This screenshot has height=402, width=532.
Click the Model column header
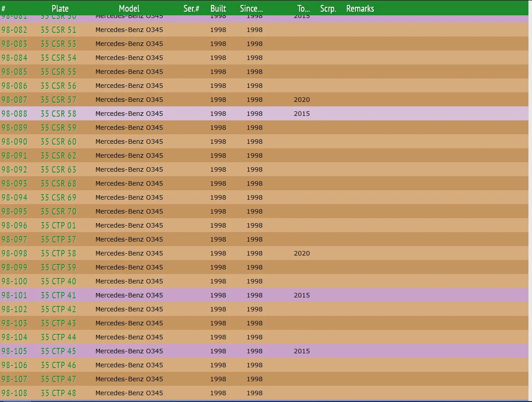click(x=129, y=9)
